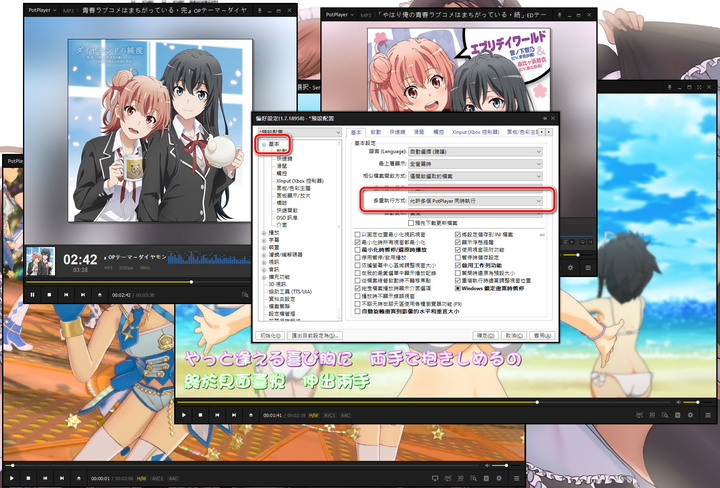Toggle 最小化時暫停/還原時播放 checkbox
The image size is (720, 488).
[358, 250]
